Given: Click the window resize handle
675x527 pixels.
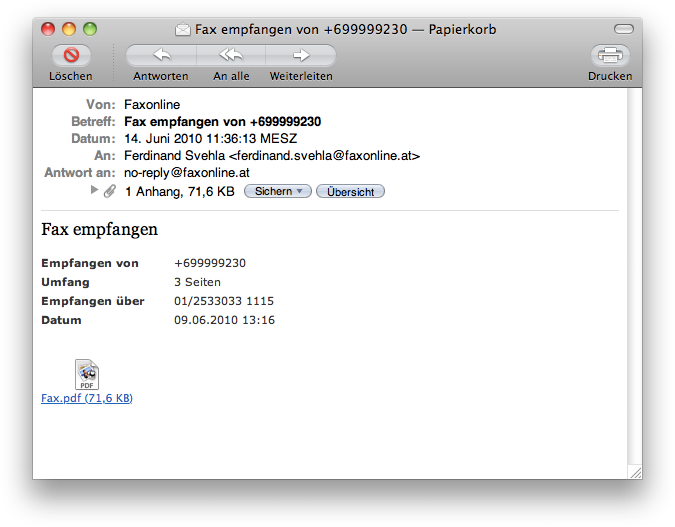Looking at the screenshot, I should [x=634, y=471].
